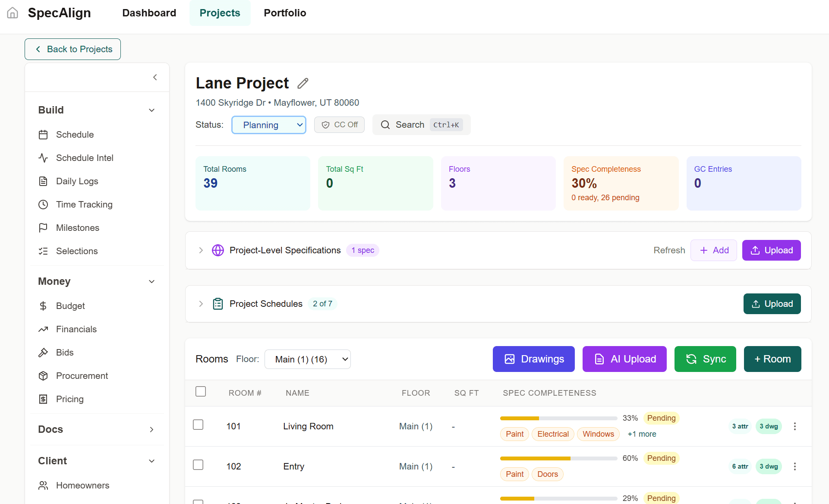Expand Project-Level Specifications section

click(200, 250)
